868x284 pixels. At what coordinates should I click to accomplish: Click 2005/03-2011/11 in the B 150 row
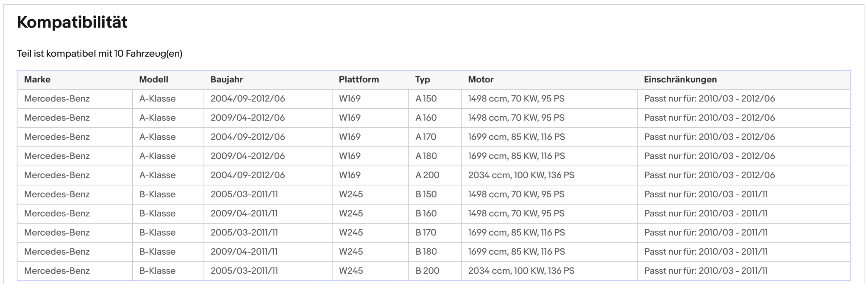pyautogui.click(x=244, y=194)
